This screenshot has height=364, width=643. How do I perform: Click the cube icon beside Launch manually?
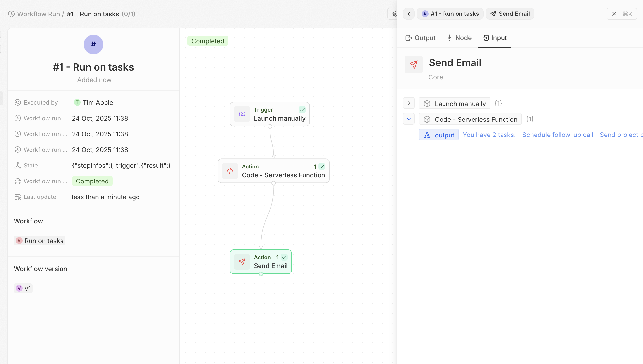[x=427, y=104]
